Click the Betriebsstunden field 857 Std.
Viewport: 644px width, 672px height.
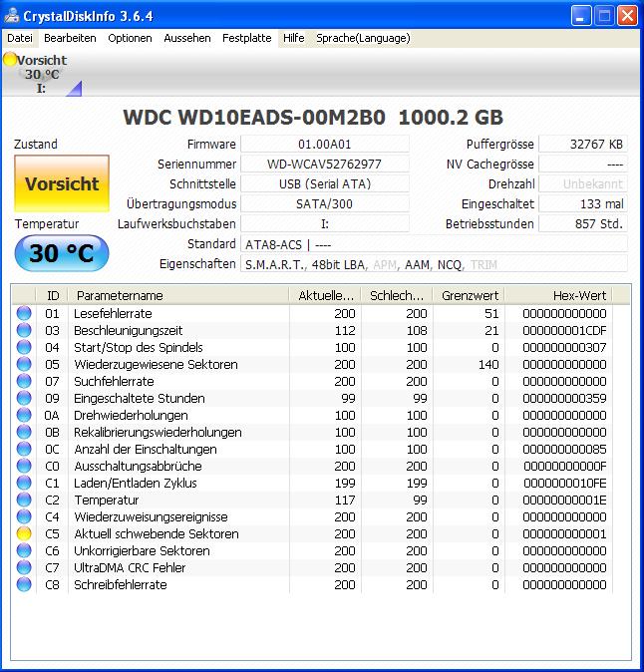coord(583,223)
